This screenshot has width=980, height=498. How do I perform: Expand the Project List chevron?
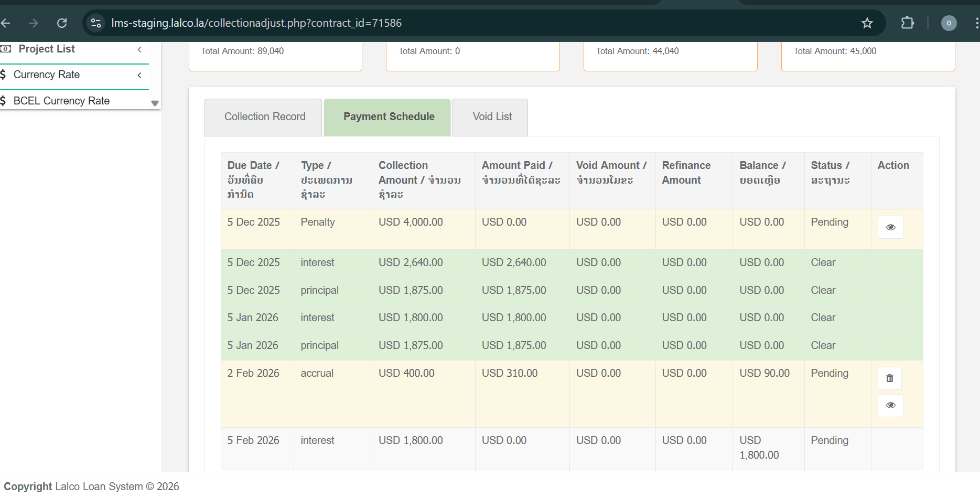click(x=139, y=49)
